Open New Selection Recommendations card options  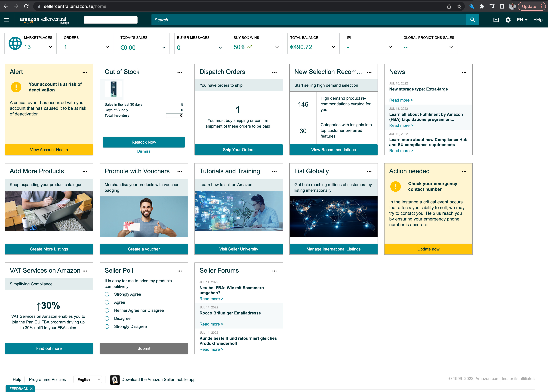pyautogui.click(x=369, y=72)
